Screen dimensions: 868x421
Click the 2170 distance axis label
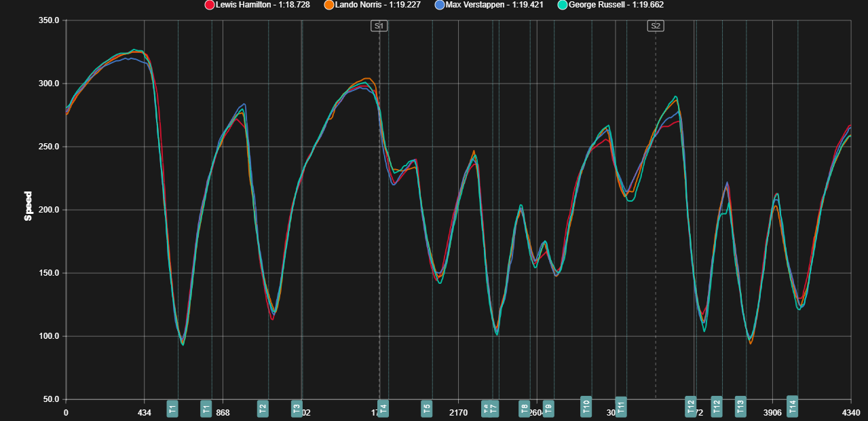point(458,412)
